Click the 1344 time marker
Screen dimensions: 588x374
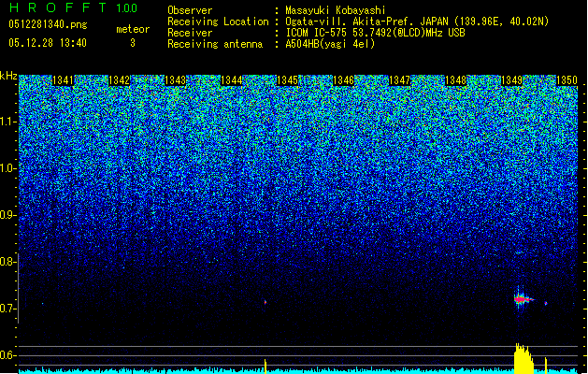[x=232, y=80]
